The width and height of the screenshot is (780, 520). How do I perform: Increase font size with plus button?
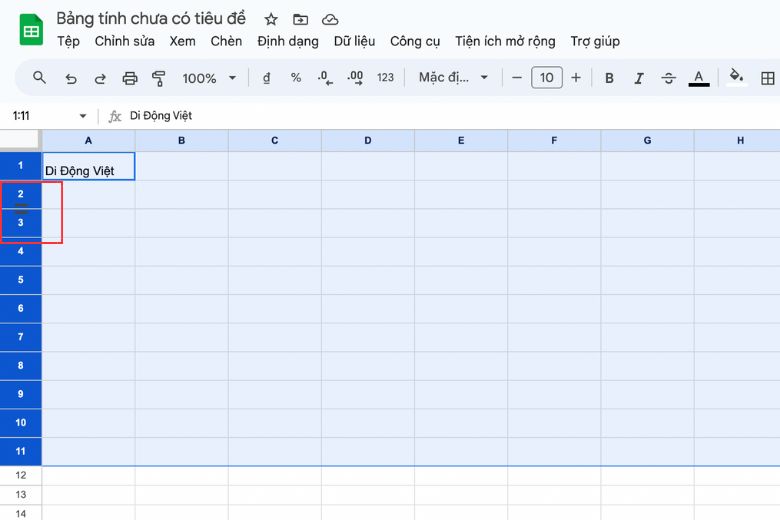[x=576, y=78]
